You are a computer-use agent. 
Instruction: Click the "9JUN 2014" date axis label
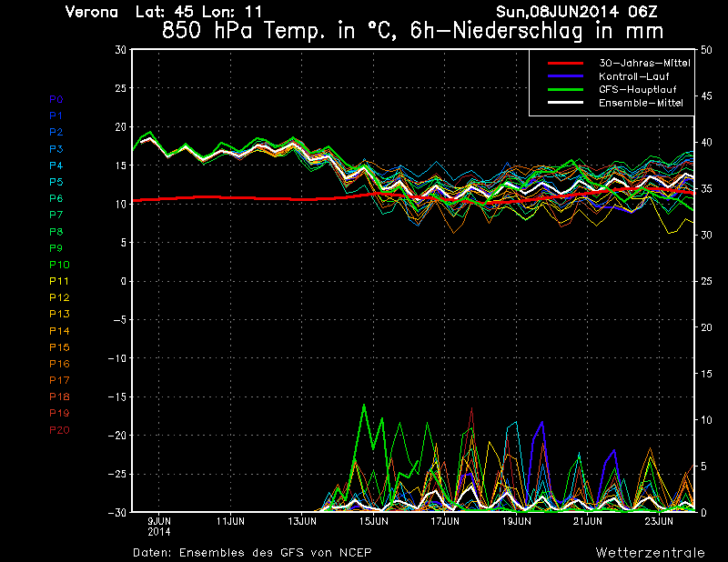158,527
